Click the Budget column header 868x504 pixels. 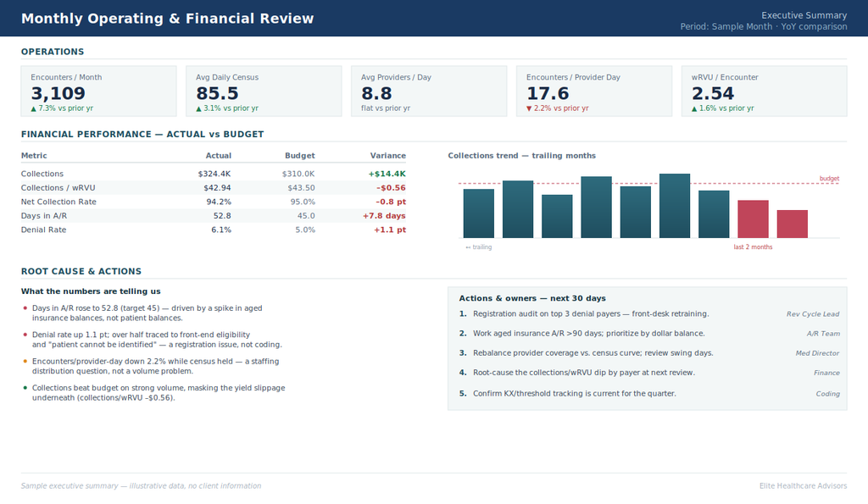[x=300, y=156]
